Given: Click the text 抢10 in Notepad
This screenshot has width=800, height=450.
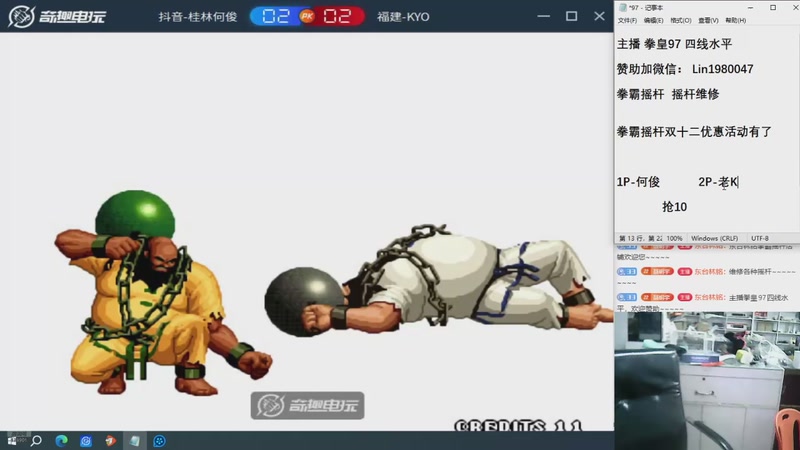Looking at the screenshot, I should coord(674,207).
